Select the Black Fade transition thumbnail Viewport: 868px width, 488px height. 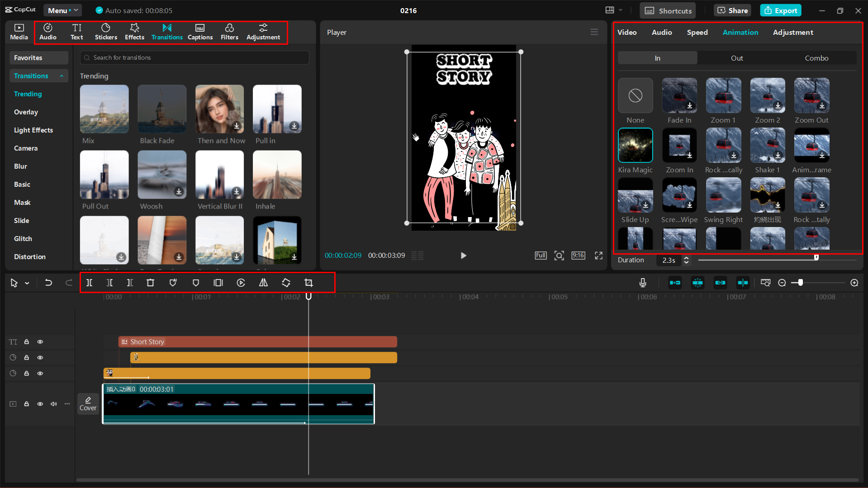(x=162, y=109)
